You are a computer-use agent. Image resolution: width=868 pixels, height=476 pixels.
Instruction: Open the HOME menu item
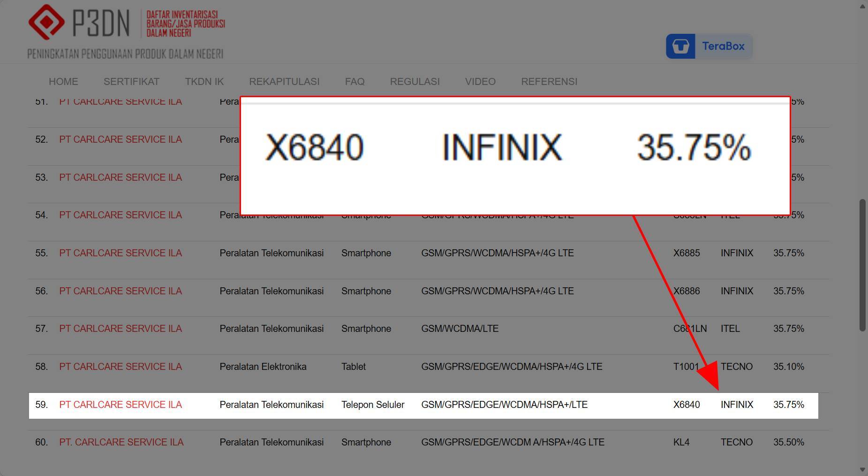pyautogui.click(x=63, y=82)
